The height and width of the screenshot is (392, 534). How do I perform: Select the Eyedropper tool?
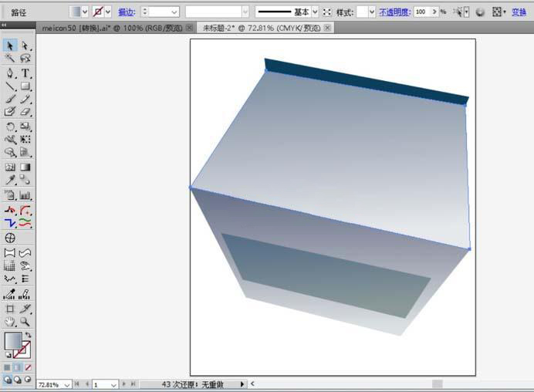(10, 180)
